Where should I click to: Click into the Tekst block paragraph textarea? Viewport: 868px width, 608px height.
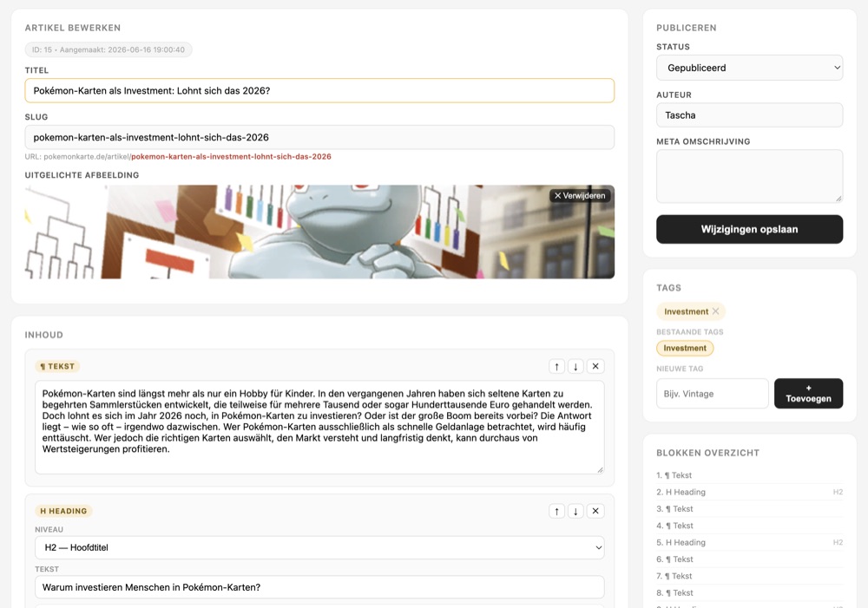point(319,427)
